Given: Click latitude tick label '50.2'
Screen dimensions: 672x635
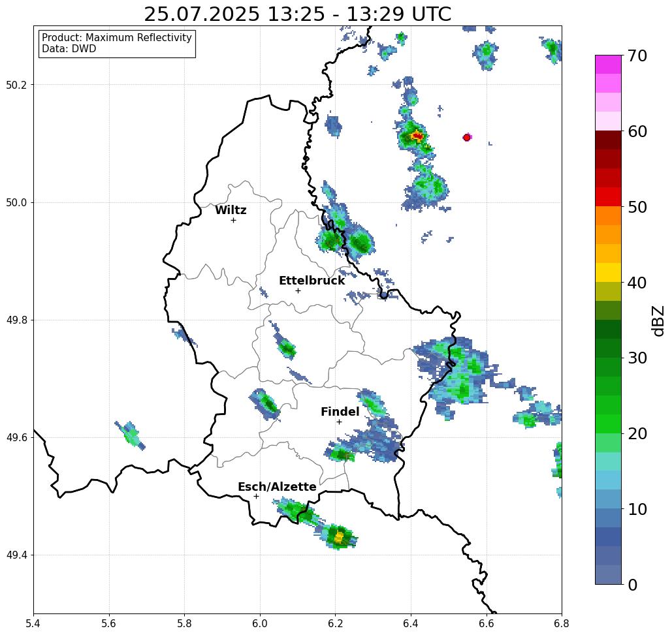Looking at the screenshot, I should pyautogui.click(x=16, y=85).
